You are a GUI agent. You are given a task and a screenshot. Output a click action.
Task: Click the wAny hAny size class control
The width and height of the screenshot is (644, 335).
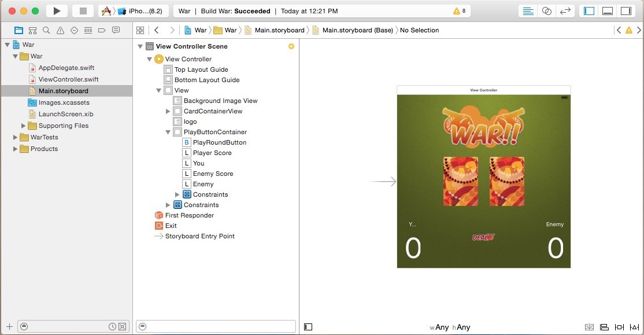click(450, 327)
